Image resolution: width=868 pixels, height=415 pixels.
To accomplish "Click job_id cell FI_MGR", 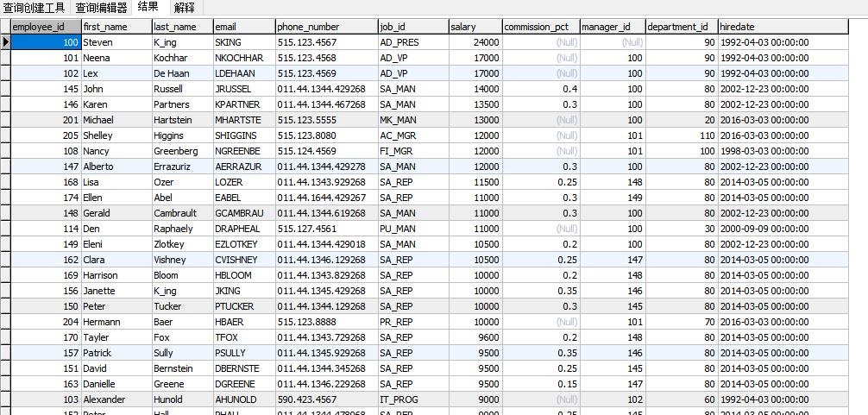I will click(413, 151).
